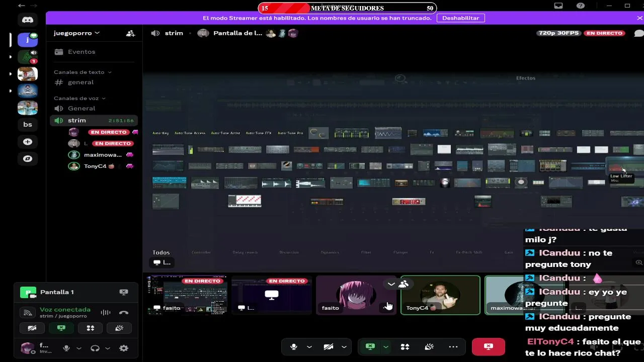This screenshot has height=362, width=644.
Task: Open screen share options green arrow
Action: tap(386, 347)
